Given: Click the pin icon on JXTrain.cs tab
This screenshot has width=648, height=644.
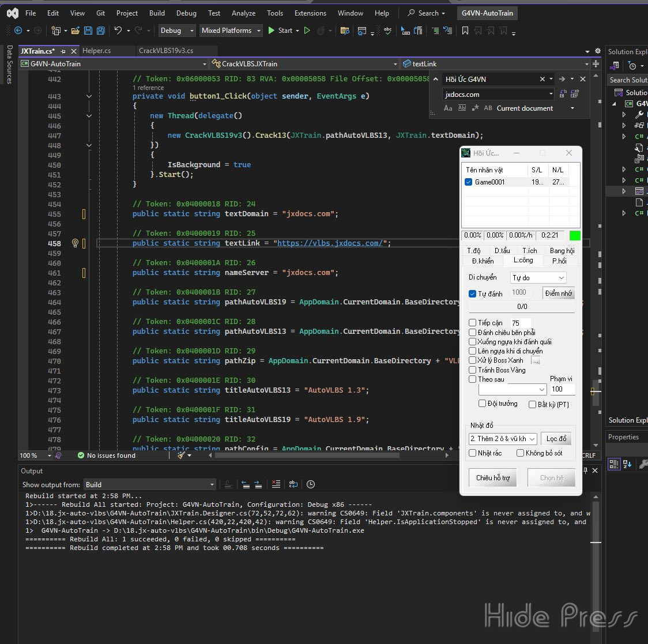Looking at the screenshot, I should pos(63,51).
